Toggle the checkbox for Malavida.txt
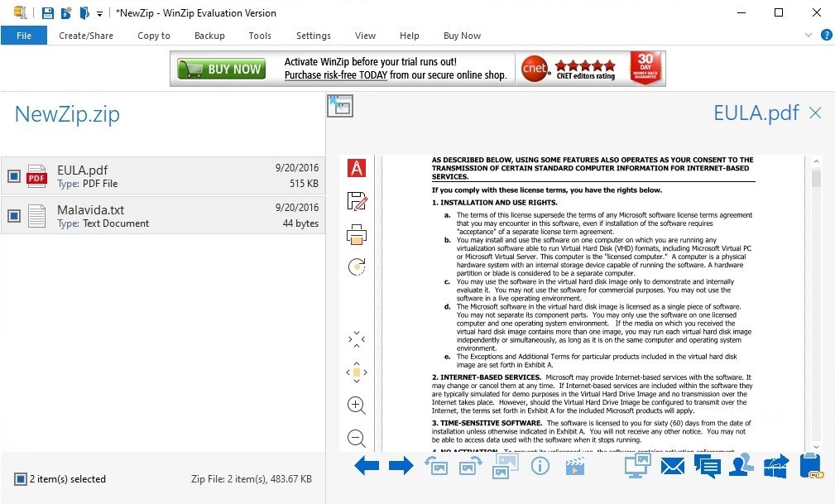Image resolution: width=835 pixels, height=504 pixels. pyautogui.click(x=14, y=216)
